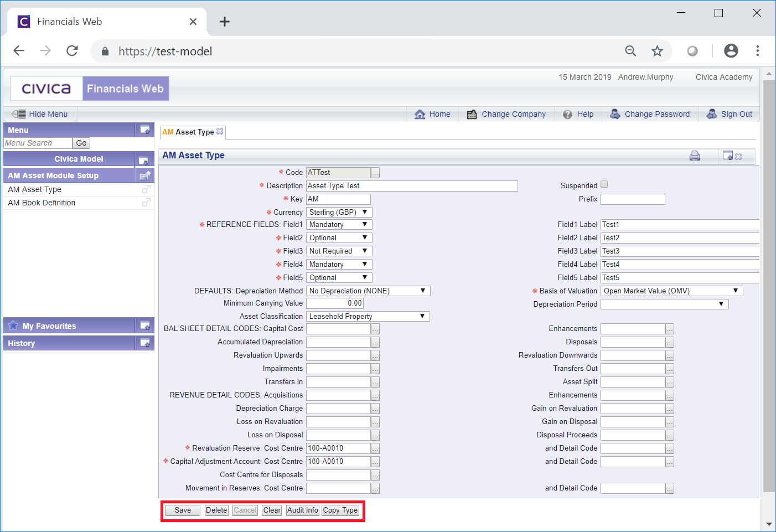This screenshot has height=532, width=776.
Task: Open lookup for Loss on Disposal
Action: tap(375, 435)
